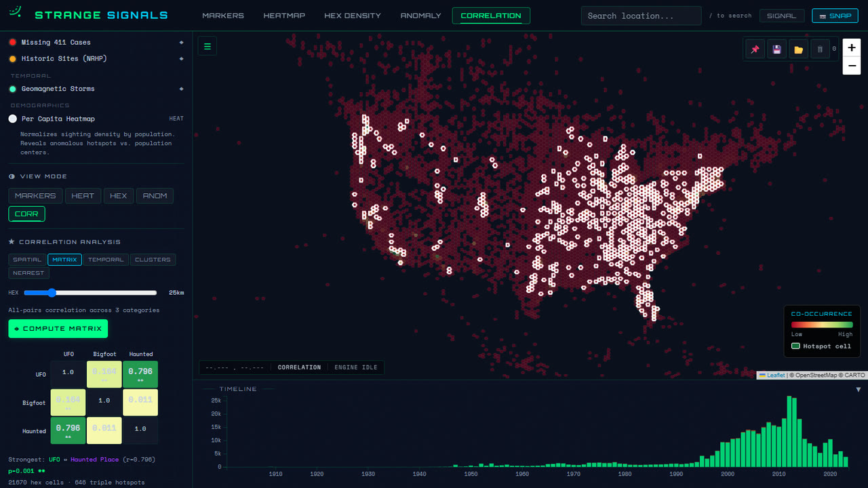Click the pushpin pin-location icon
868x488 pixels.
click(x=754, y=49)
